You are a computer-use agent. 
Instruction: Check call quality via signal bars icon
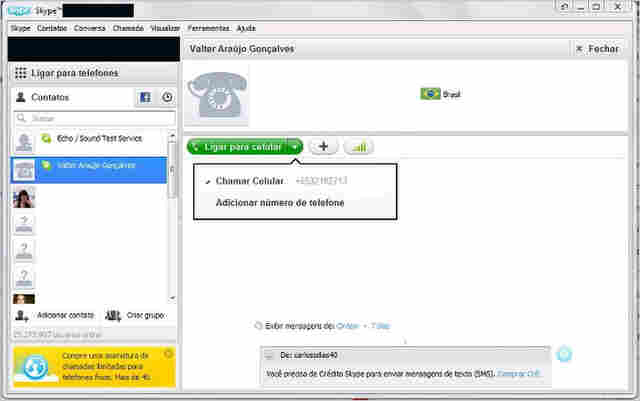pyautogui.click(x=359, y=147)
